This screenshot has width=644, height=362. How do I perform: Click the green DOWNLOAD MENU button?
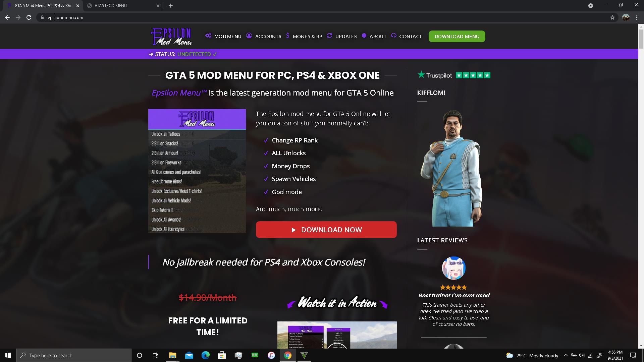point(457,36)
